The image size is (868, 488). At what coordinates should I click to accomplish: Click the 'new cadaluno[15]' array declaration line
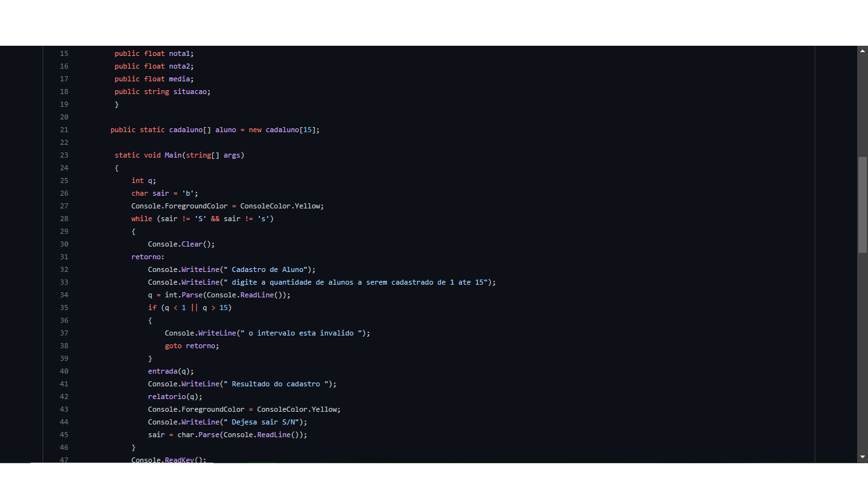pos(215,130)
